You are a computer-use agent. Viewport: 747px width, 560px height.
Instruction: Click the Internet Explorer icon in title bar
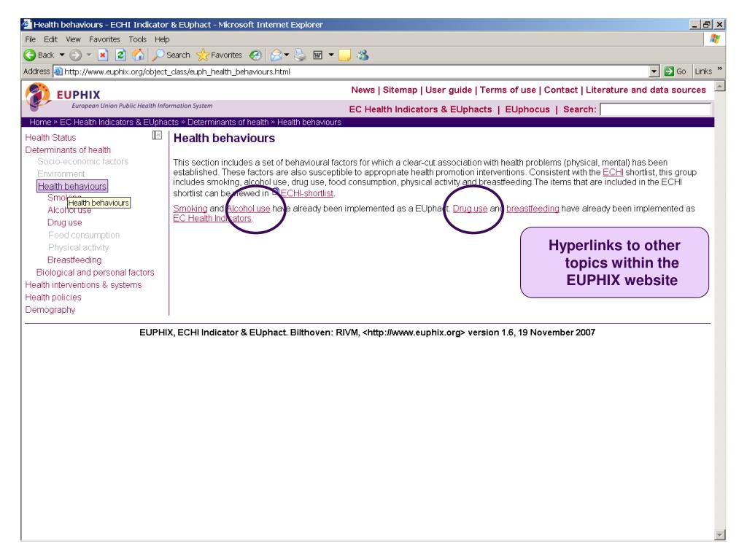click(27, 24)
